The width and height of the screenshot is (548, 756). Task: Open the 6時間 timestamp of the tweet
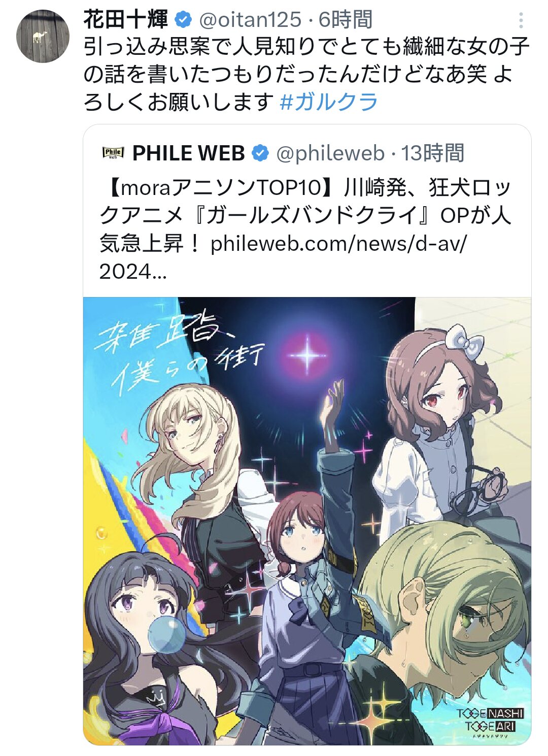click(x=346, y=20)
